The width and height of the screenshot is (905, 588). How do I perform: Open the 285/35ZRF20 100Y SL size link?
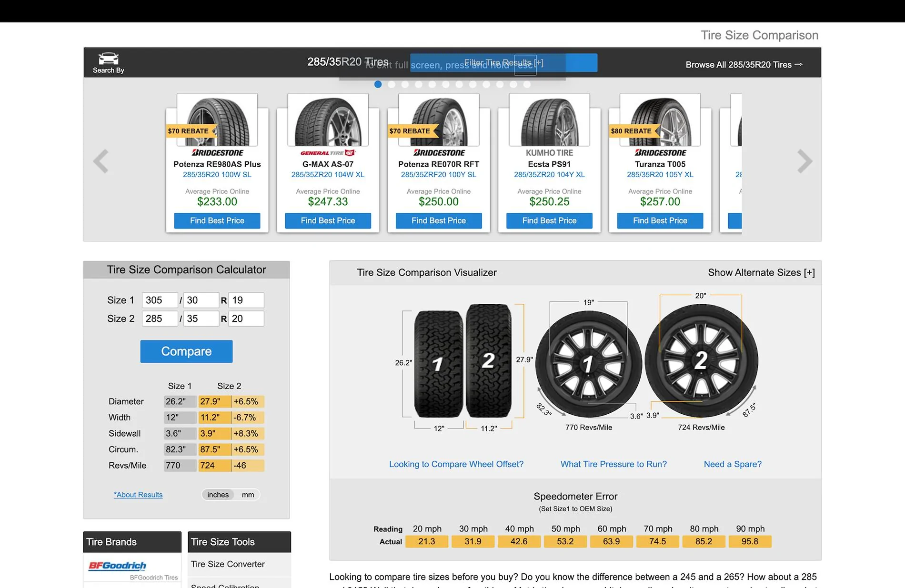(439, 175)
